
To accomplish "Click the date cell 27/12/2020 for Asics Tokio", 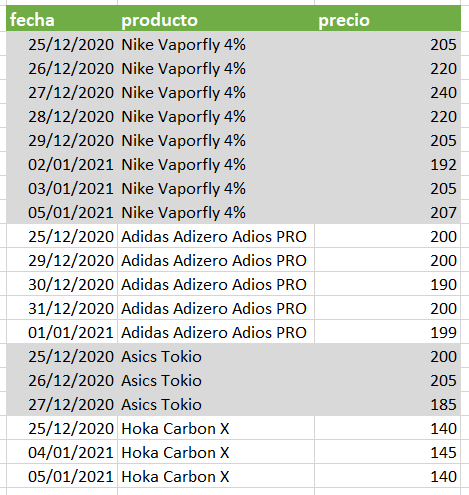I will [x=62, y=405].
